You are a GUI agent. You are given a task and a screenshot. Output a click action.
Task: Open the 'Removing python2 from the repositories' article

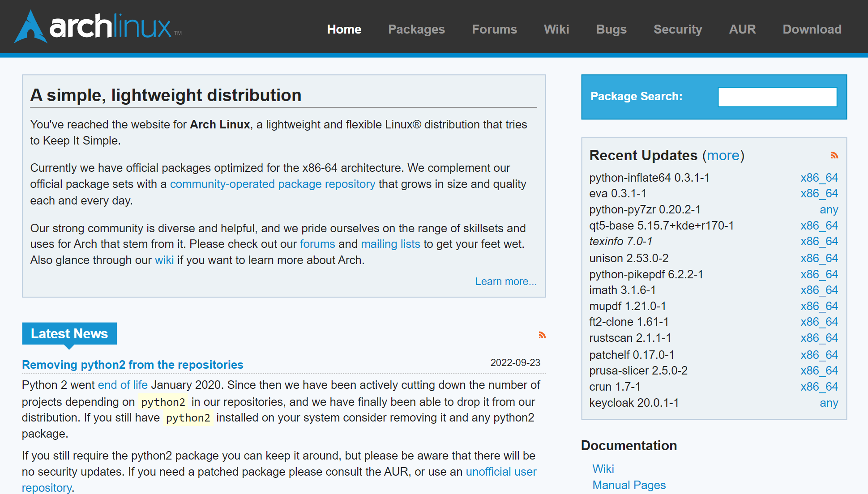tap(133, 365)
